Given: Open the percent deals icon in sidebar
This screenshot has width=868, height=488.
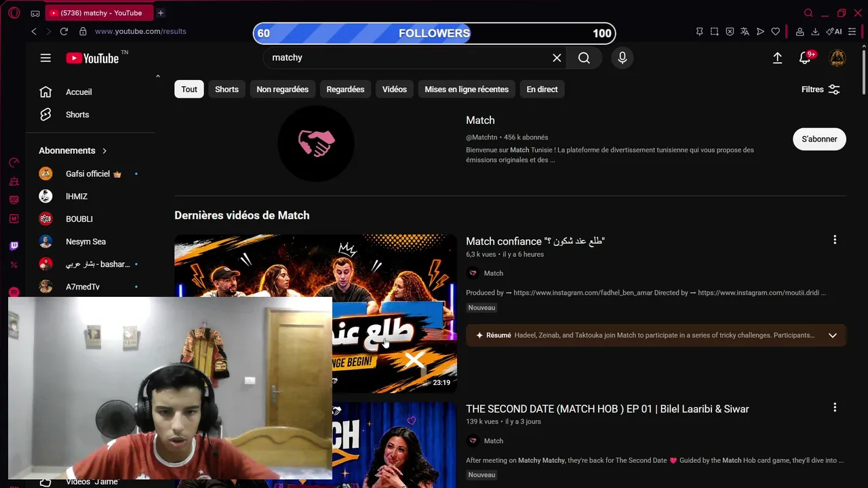Looking at the screenshot, I should 14,264.
